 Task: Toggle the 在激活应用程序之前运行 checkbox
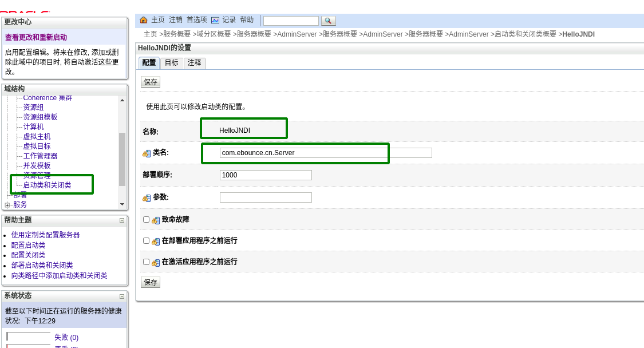pyautogui.click(x=146, y=262)
